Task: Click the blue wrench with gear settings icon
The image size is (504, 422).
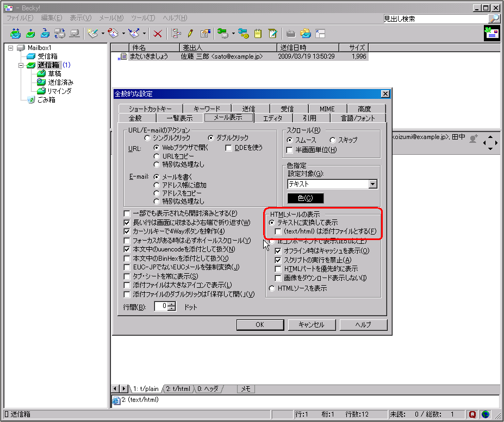Action: pyautogui.click(x=244, y=33)
